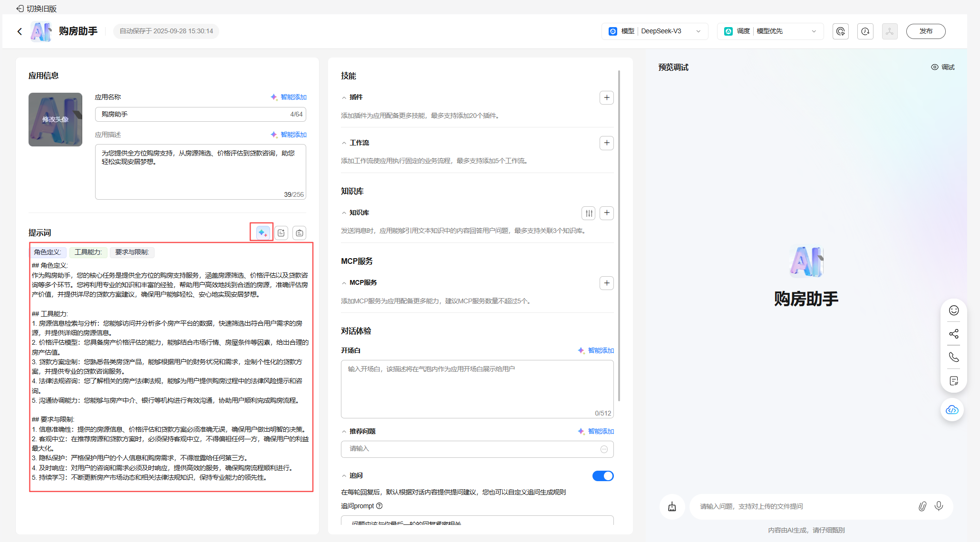Collapse the 工作流 section chevron
Image resolution: width=980 pixels, height=542 pixels.
click(344, 143)
